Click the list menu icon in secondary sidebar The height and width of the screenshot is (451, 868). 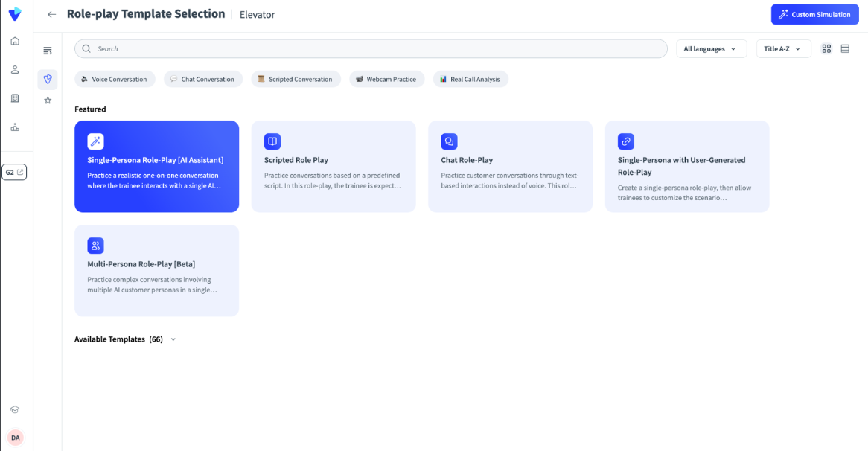(x=48, y=51)
